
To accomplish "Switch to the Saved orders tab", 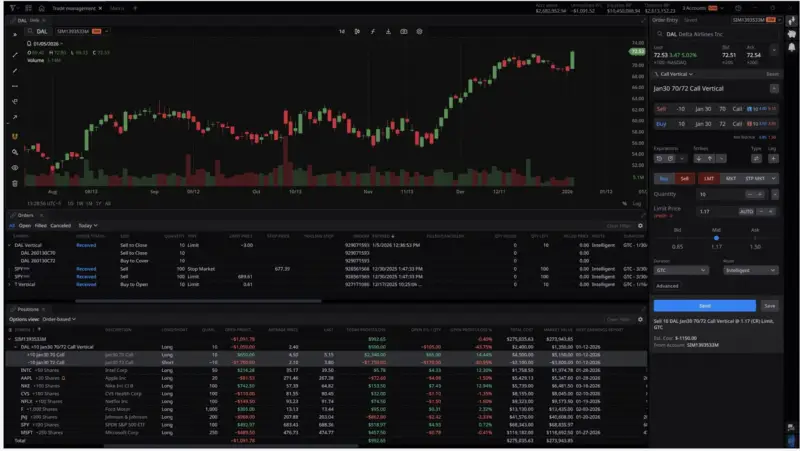I will point(691,20).
